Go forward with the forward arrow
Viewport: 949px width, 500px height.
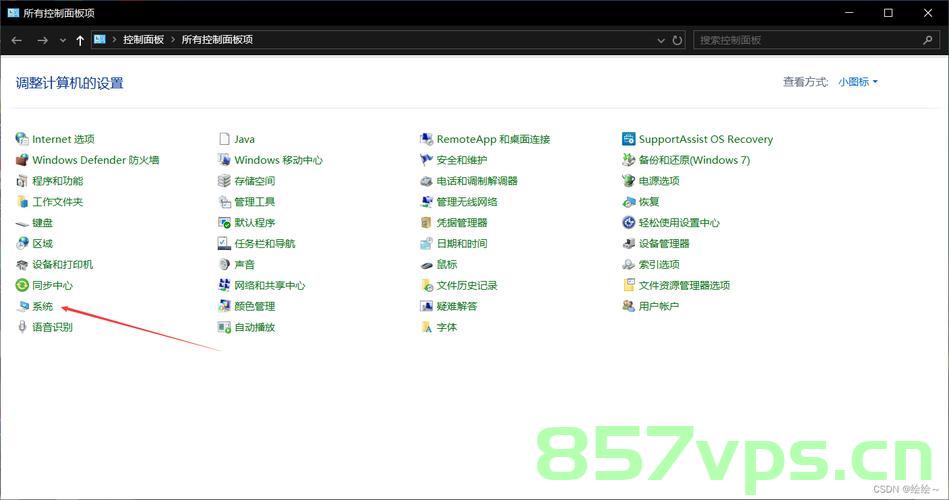pyautogui.click(x=42, y=40)
